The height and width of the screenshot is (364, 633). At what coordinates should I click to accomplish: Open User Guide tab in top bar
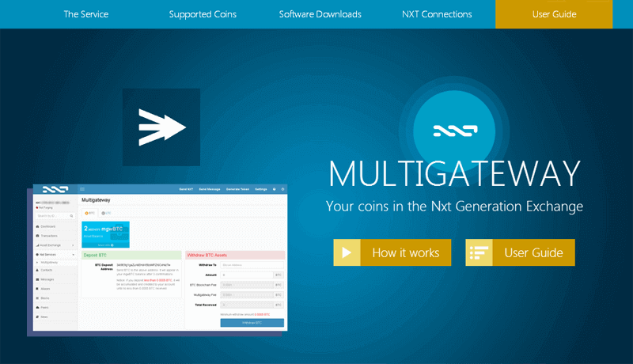click(554, 14)
